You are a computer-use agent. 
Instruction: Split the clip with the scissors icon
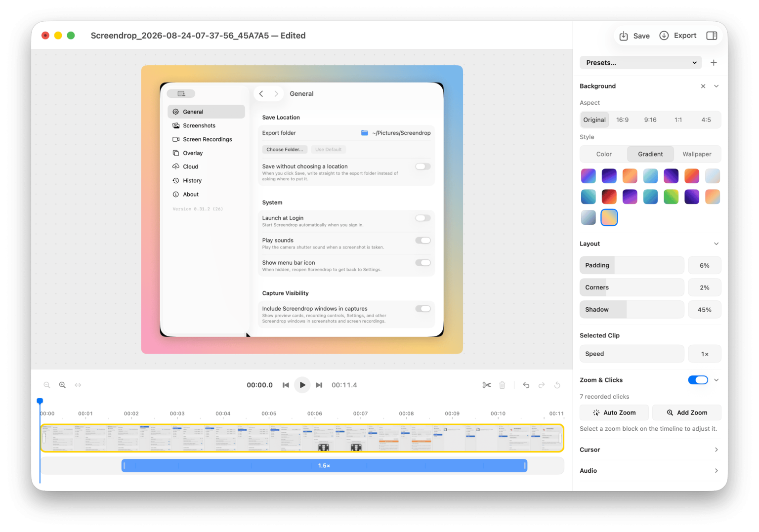coord(487,385)
